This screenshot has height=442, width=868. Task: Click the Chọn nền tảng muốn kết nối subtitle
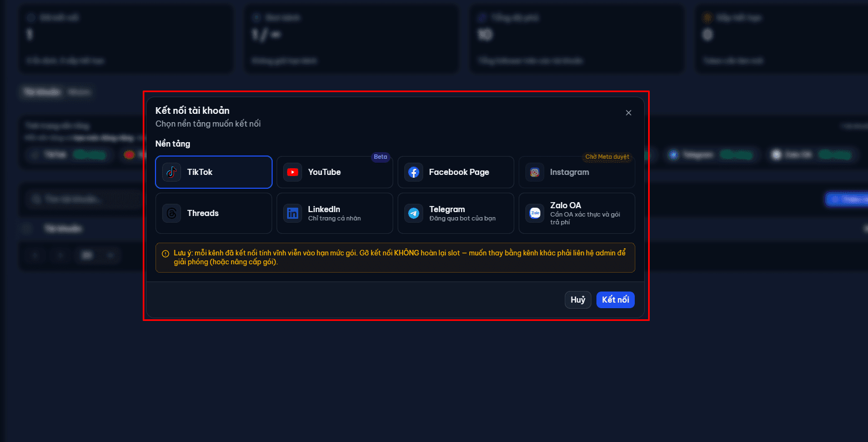[208, 124]
